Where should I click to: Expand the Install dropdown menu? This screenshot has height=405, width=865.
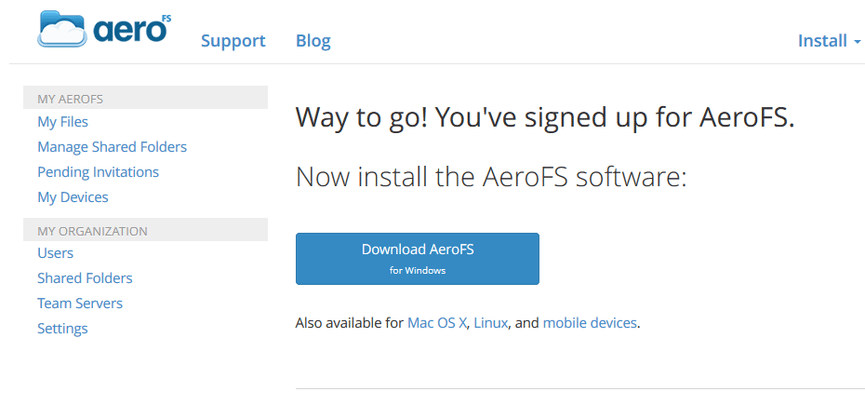click(x=829, y=41)
